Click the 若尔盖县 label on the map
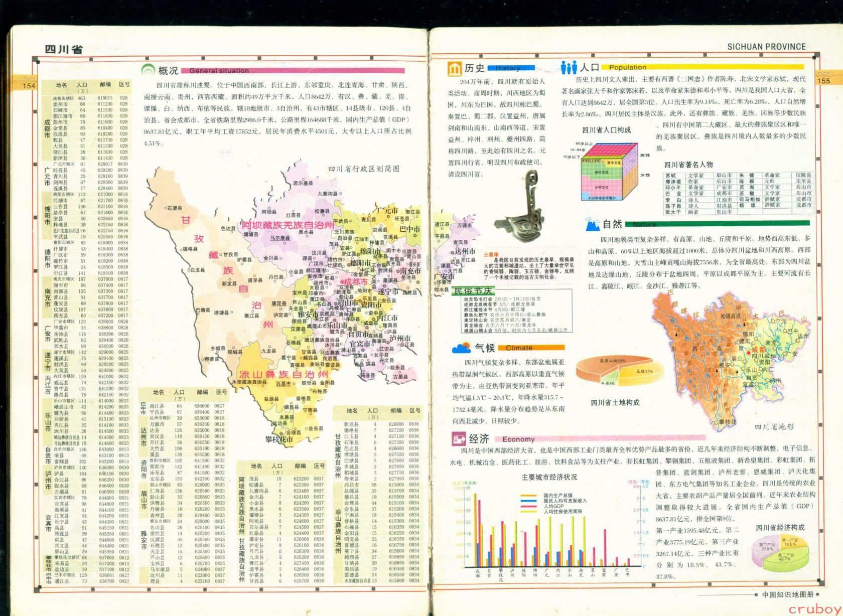Viewport: 843px width, 616px height. coord(303,184)
